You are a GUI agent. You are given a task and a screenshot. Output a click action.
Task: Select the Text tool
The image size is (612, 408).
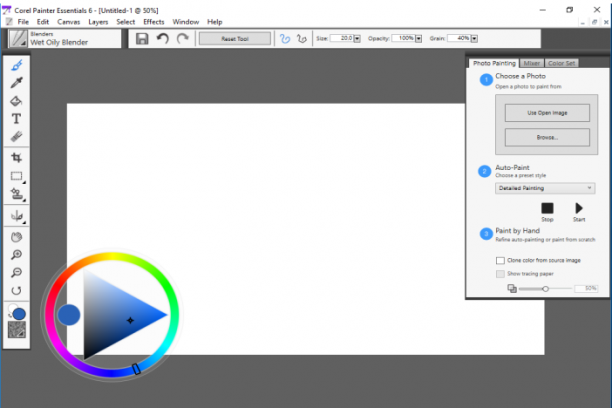(16, 119)
